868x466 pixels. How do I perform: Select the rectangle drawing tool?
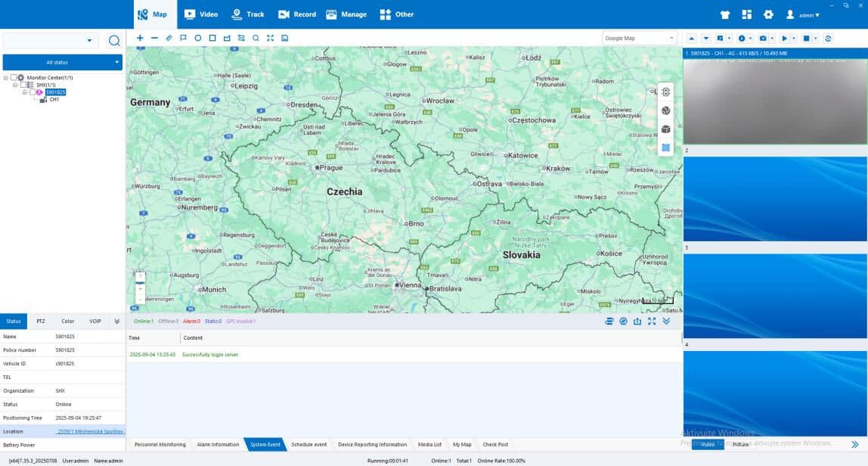click(212, 39)
